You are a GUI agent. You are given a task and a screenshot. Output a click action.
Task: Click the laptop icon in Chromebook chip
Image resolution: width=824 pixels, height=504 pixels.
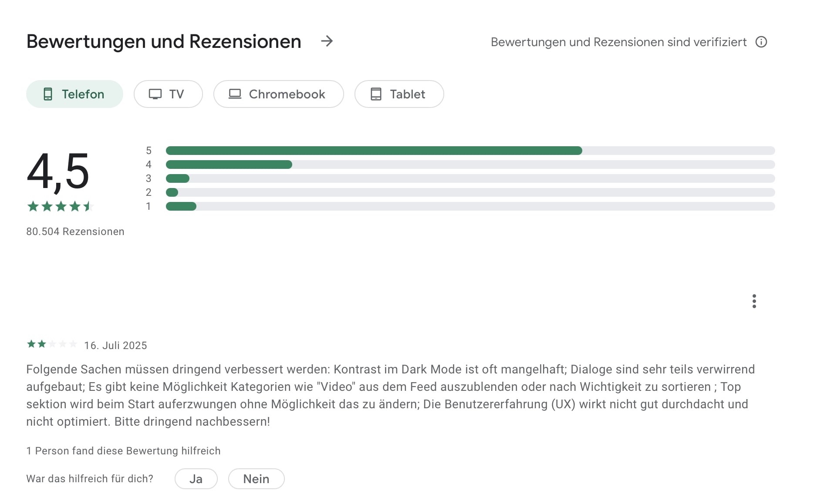[x=235, y=94]
